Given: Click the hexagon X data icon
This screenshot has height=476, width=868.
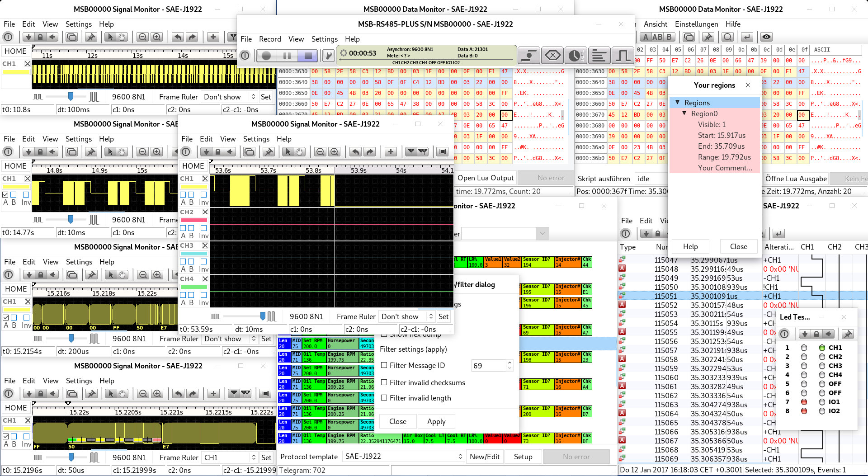Looking at the screenshot, I should 552,56.
